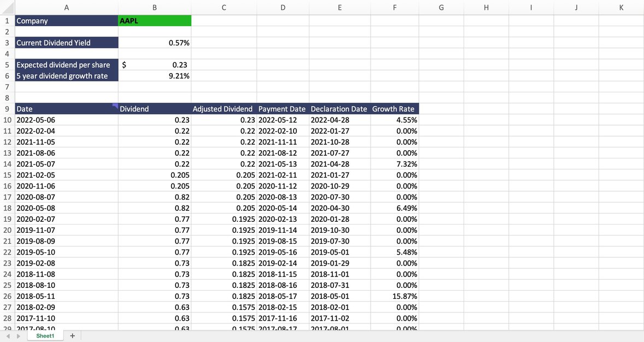Select the Adjusted Dividend header cell
The image size is (644, 342).
[x=223, y=108]
